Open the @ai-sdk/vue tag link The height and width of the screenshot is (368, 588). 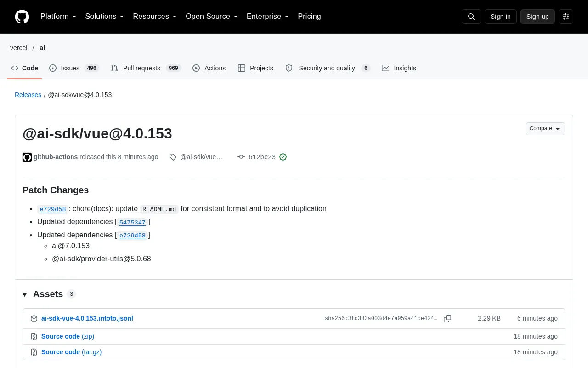[x=201, y=157]
